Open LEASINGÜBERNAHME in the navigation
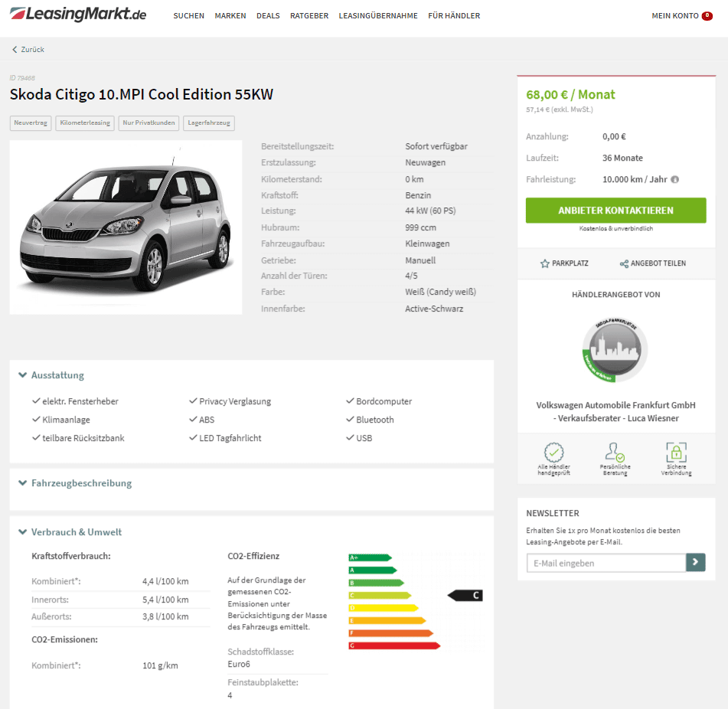 click(x=378, y=16)
